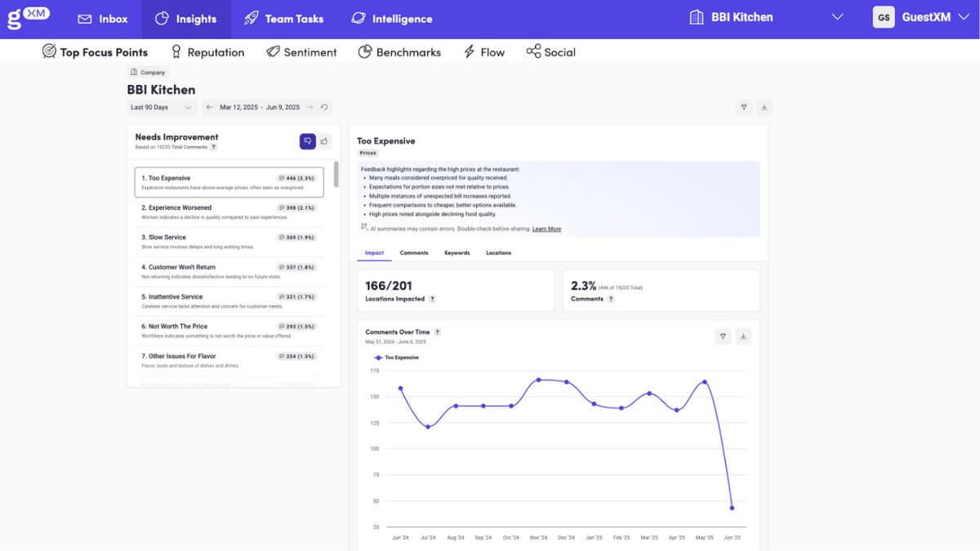
Task: Click the AI summary sparkle icon
Action: pos(364,228)
